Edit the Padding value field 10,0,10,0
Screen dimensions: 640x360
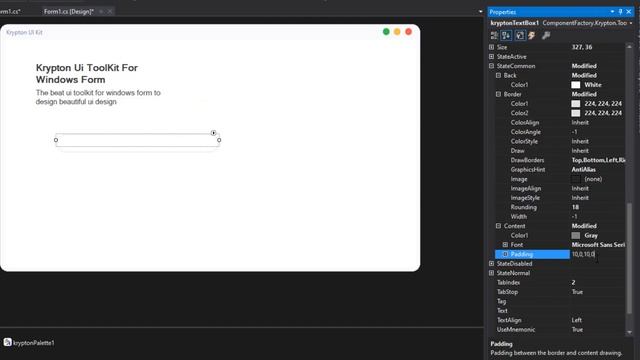[597, 254]
